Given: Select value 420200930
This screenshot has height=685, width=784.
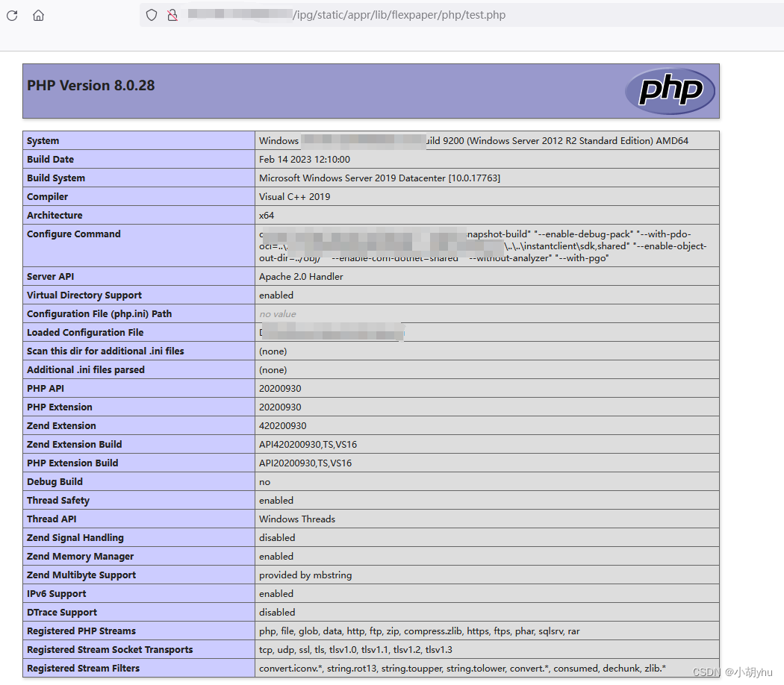Looking at the screenshot, I should 283,425.
